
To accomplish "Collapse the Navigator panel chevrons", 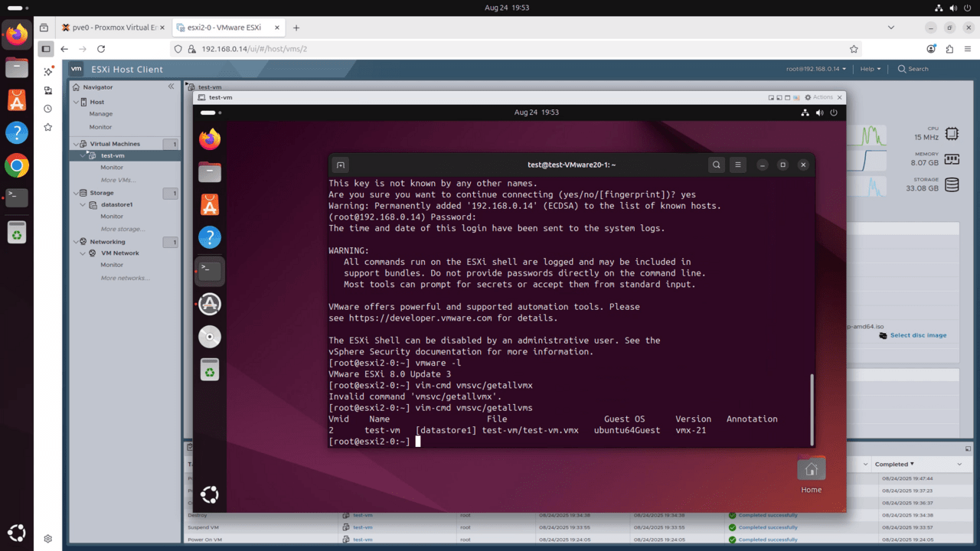I will click(171, 86).
